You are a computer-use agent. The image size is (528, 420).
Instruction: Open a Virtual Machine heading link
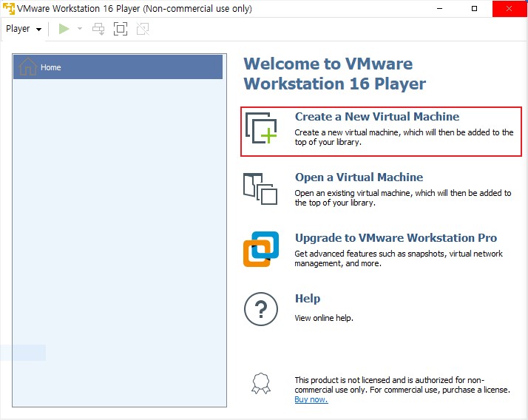point(359,177)
